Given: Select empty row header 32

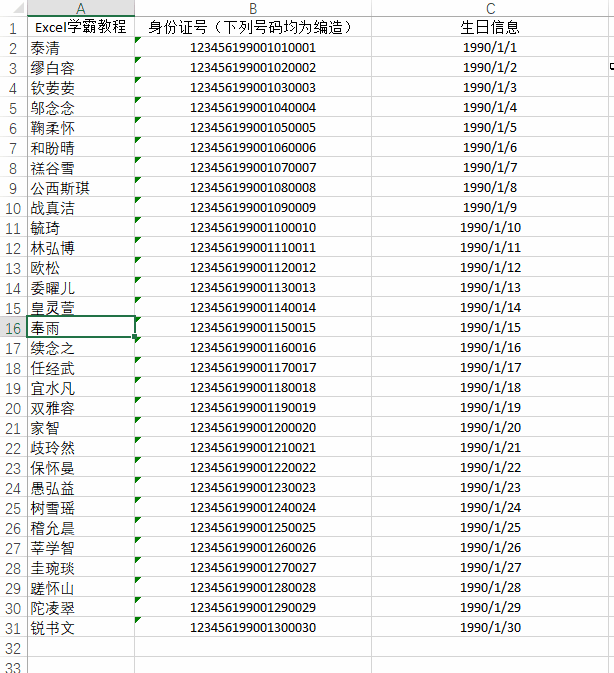Looking at the screenshot, I should click(13, 649).
